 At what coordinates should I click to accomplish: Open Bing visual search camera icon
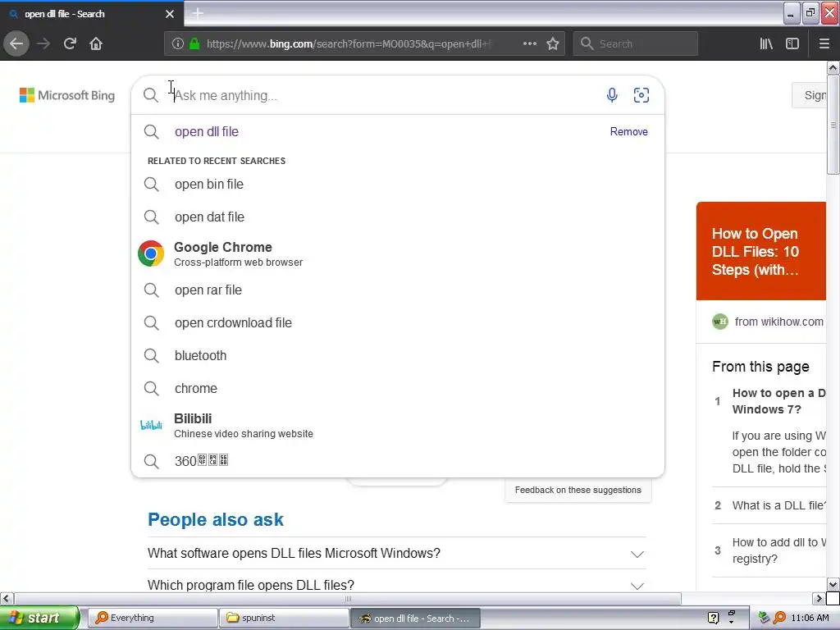point(641,95)
